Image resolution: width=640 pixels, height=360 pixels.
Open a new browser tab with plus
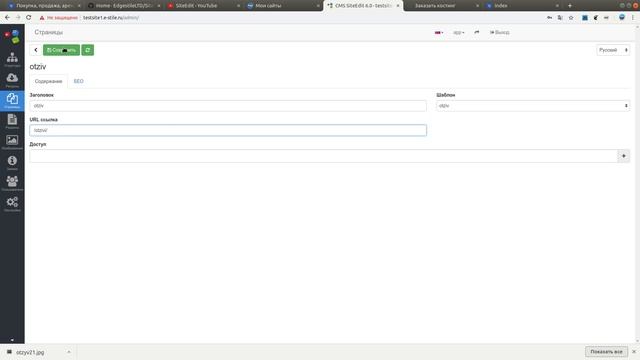coord(570,6)
